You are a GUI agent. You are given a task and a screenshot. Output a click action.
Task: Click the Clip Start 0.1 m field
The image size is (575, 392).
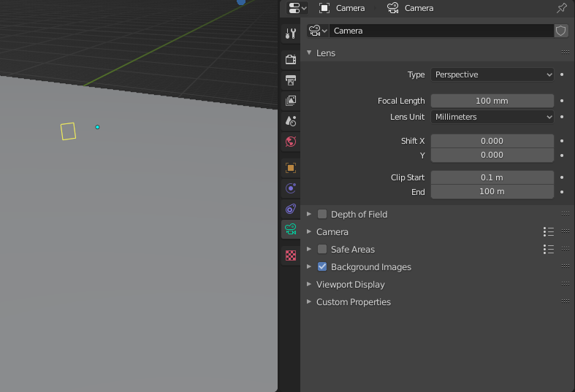pyautogui.click(x=492, y=177)
